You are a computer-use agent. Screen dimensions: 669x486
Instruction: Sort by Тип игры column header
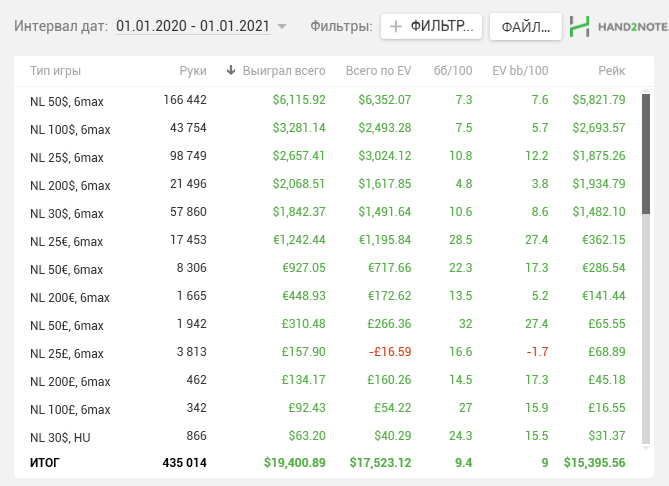[x=55, y=71]
